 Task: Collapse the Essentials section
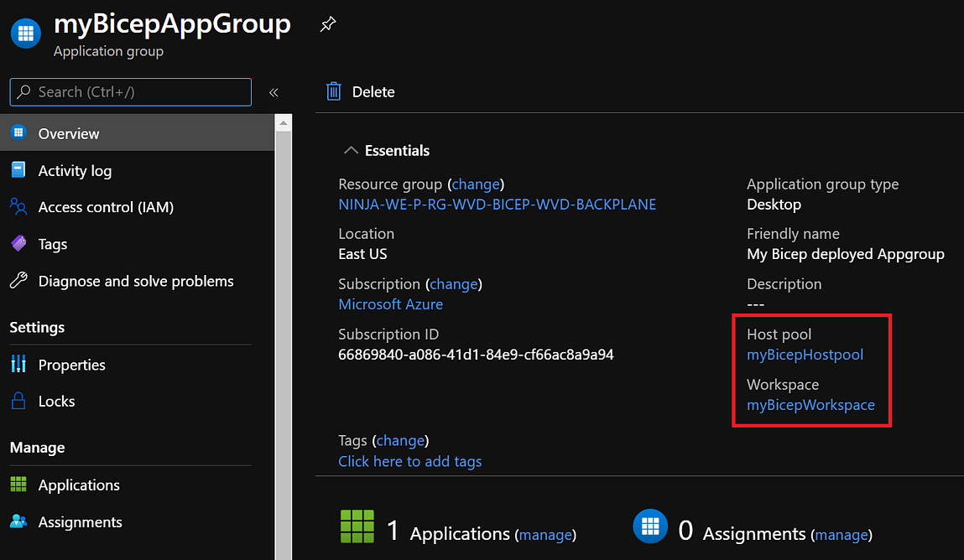tap(351, 150)
